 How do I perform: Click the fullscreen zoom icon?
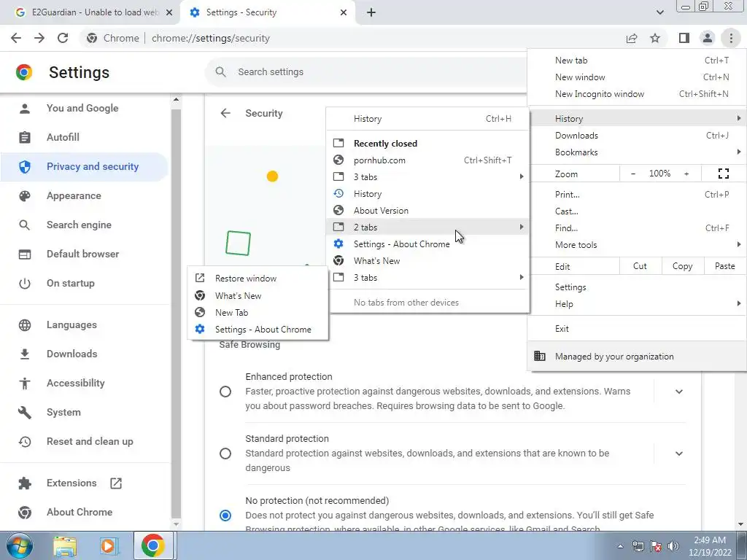click(x=723, y=174)
